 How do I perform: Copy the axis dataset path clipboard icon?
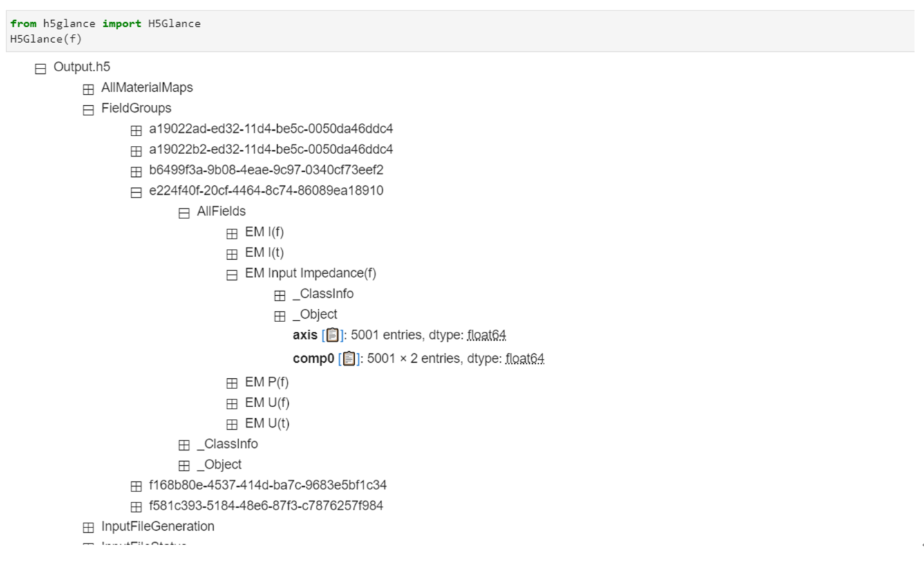point(332,335)
